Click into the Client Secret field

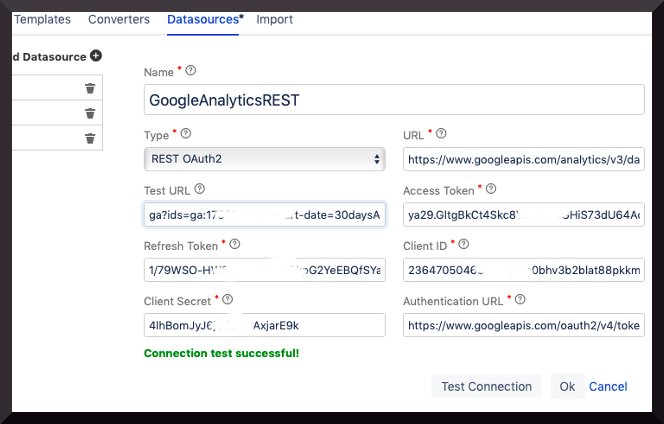click(x=265, y=325)
